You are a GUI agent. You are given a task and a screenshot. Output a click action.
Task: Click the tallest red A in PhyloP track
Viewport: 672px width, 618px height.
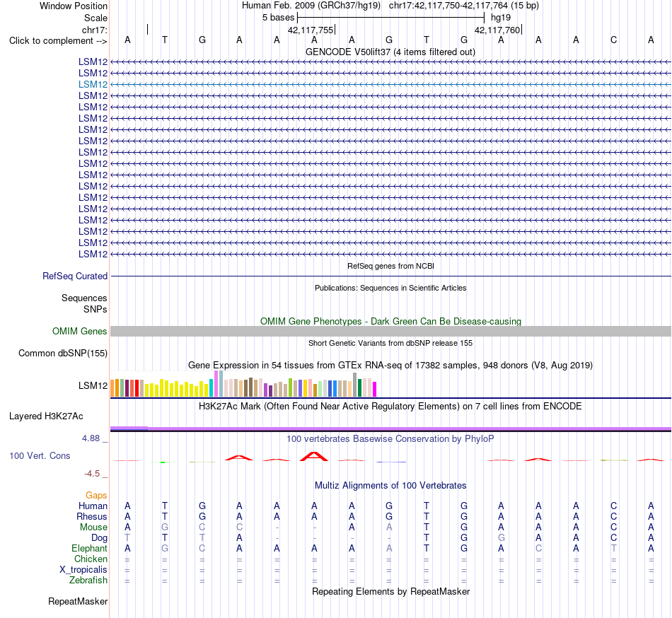[x=314, y=457]
